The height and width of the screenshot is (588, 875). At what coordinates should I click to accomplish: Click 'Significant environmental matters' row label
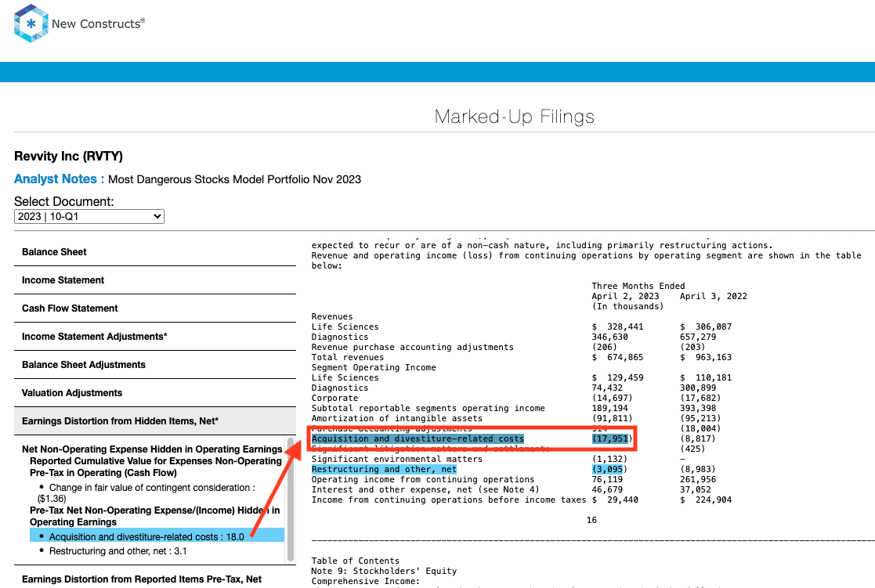[396, 459]
